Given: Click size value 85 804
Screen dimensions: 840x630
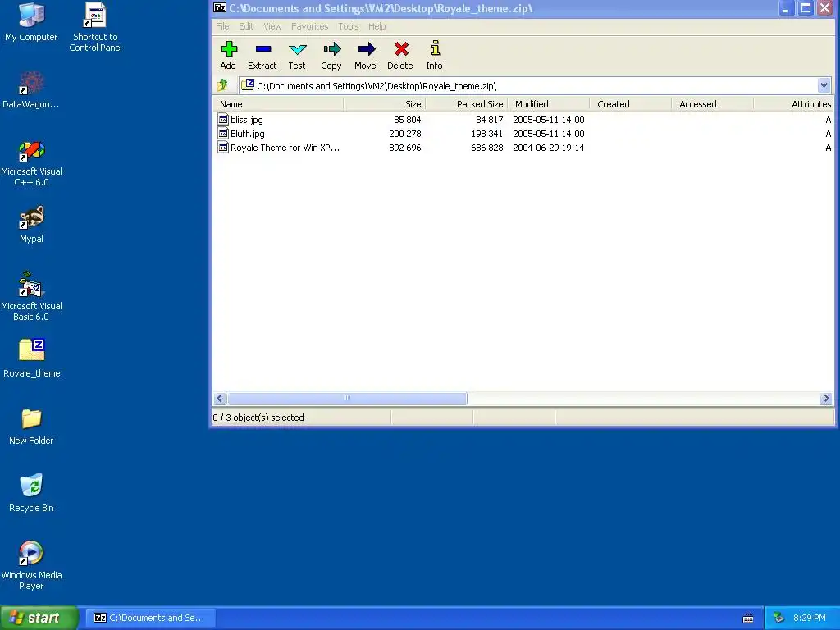Looking at the screenshot, I should (407, 120).
